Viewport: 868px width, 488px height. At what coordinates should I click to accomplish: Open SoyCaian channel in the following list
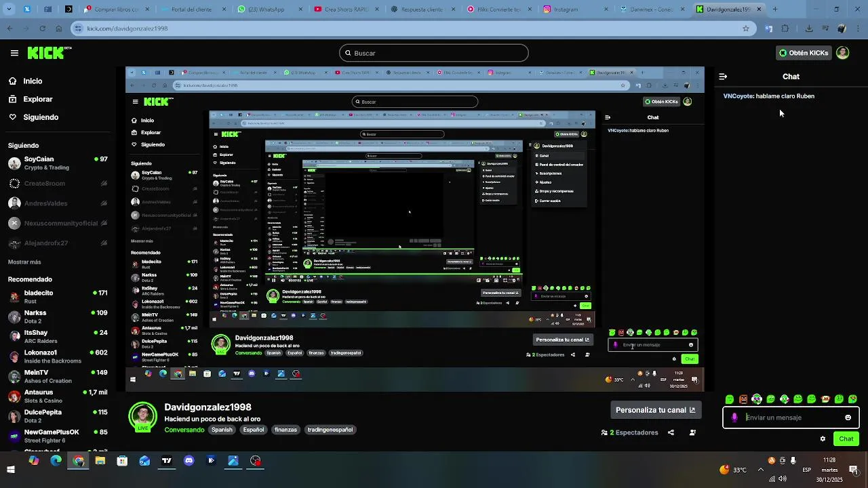[57, 163]
